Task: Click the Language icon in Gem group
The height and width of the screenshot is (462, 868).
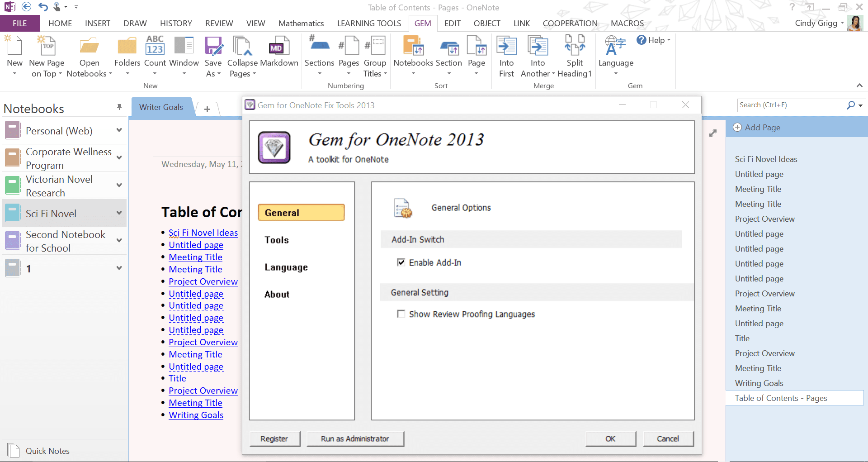Action: pos(615,46)
